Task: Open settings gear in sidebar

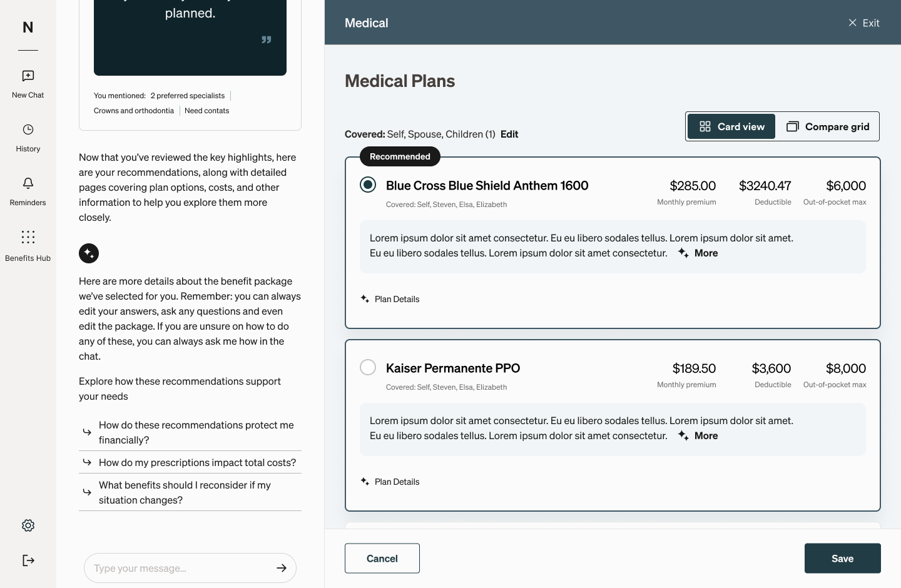Action: [x=28, y=525]
